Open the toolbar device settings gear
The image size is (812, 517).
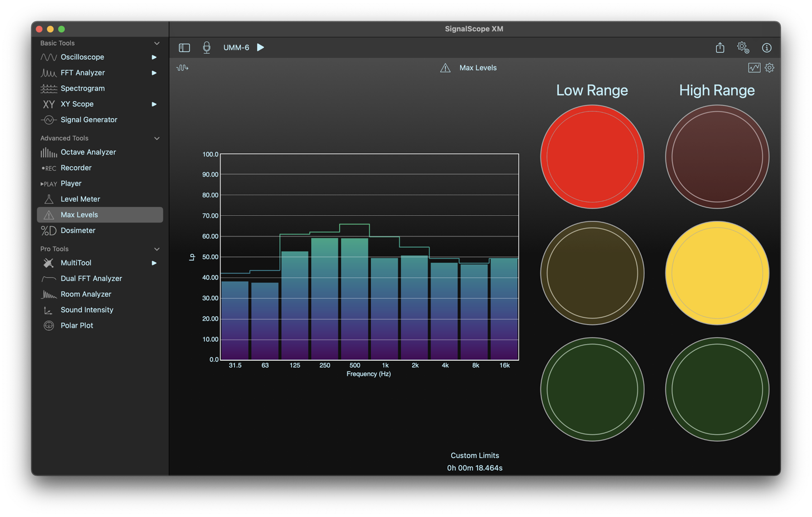743,47
